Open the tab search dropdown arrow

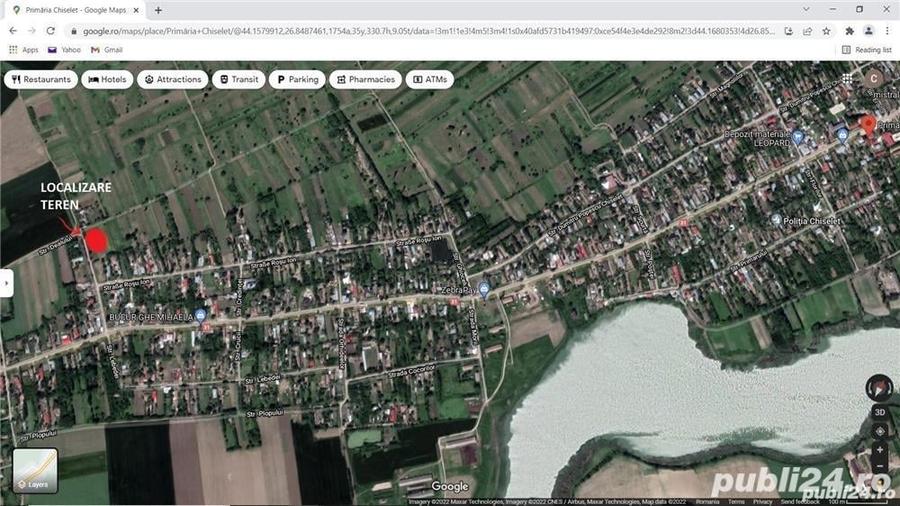click(806, 9)
